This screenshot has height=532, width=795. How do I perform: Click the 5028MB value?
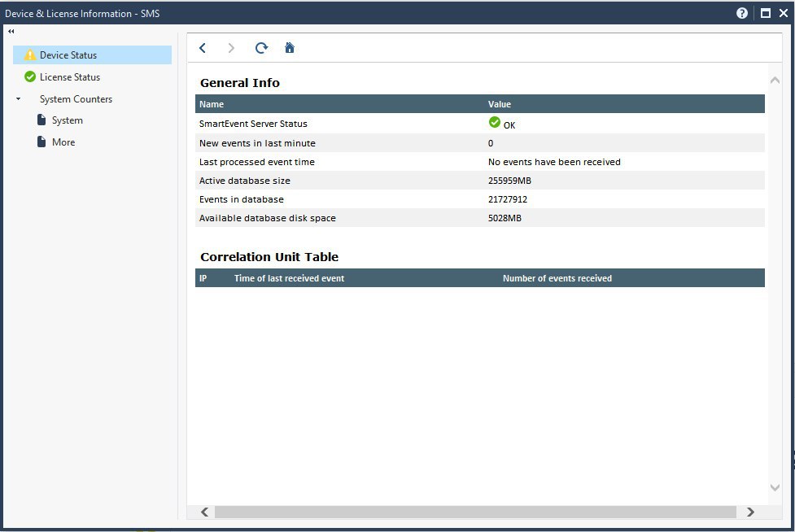505,218
